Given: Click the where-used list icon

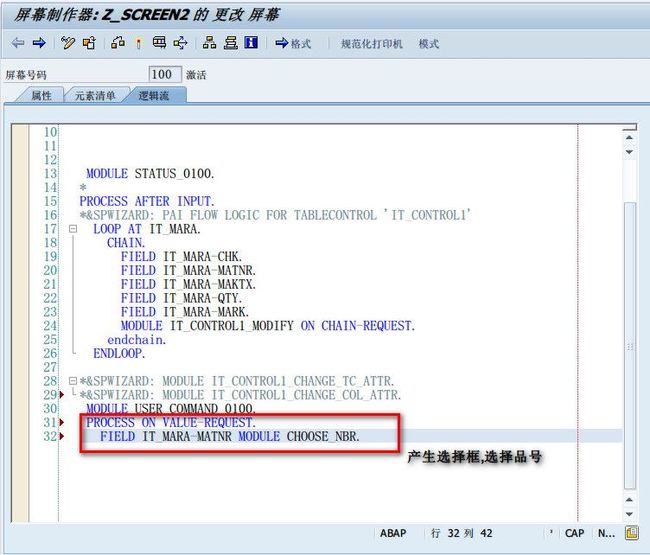Looking at the screenshot, I should click(160, 43).
